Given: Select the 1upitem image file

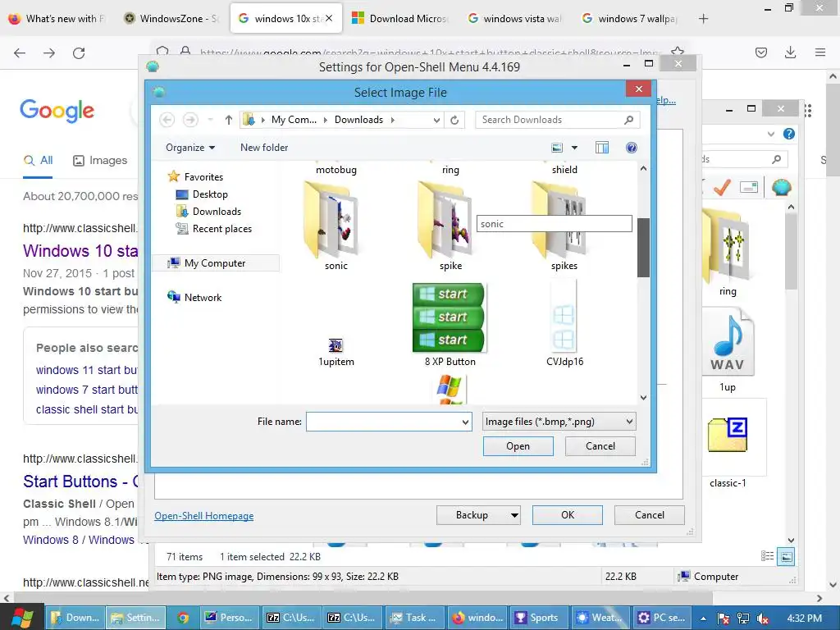Looking at the screenshot, I should (336, 351).
